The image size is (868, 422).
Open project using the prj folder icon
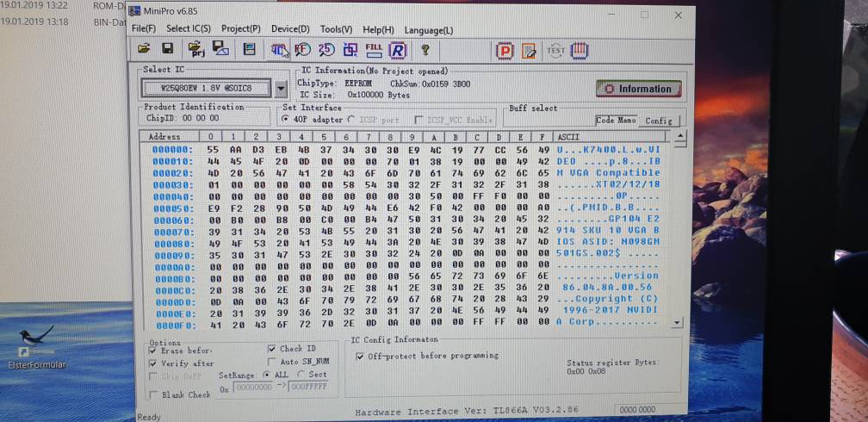click(196, 50)
